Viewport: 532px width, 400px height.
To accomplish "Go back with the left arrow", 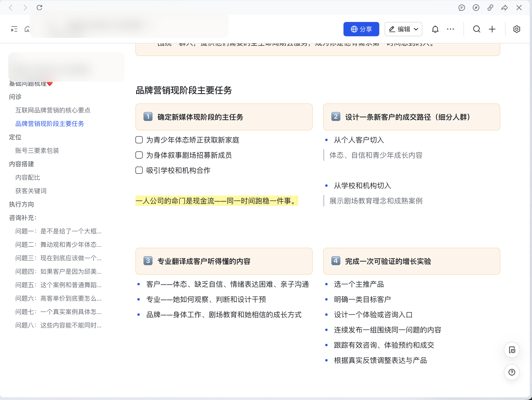I will pos(11,8).
